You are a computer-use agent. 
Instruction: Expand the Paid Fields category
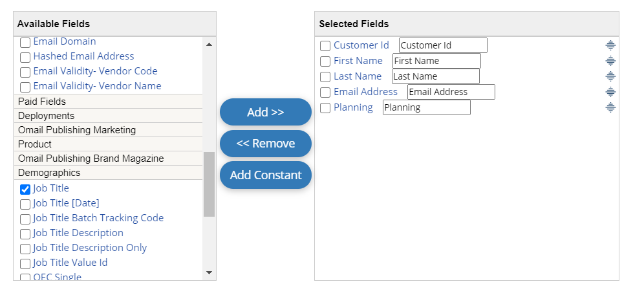pyautogui.click(x=42, y=102)
